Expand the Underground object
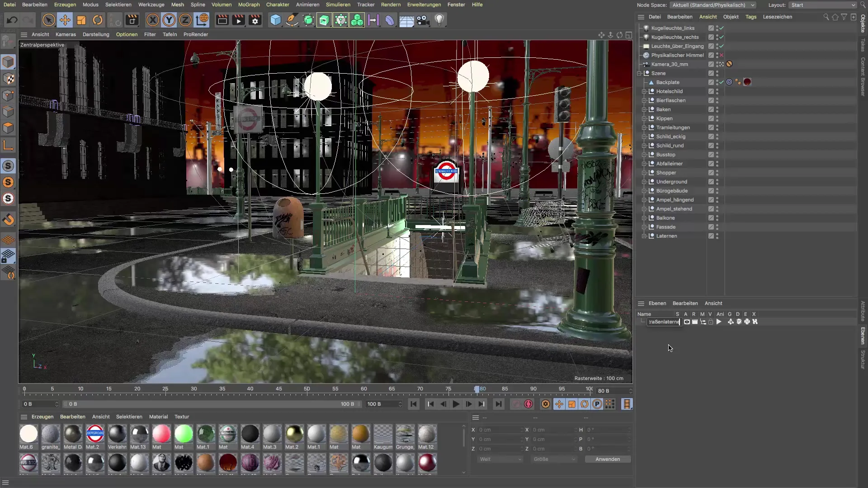The width and height of the screenshot is (868, 488). 644,182
